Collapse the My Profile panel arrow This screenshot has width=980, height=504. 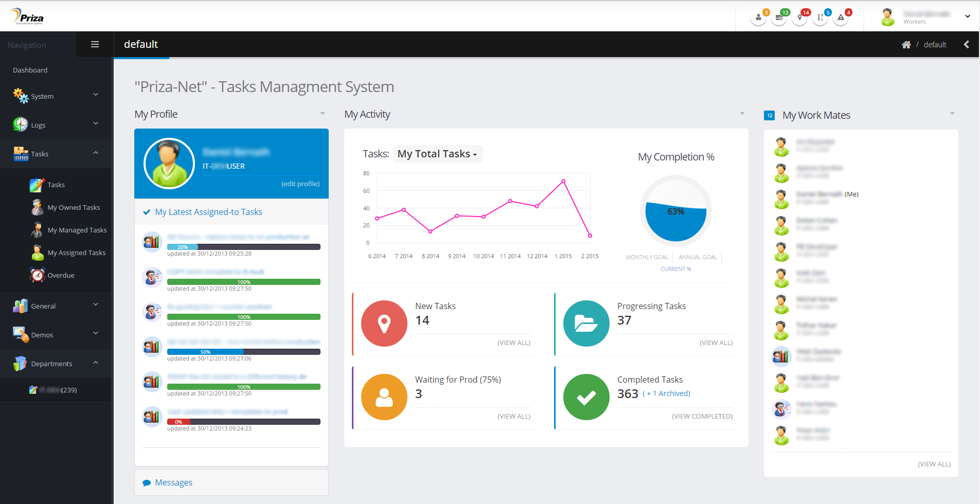point(323,114)
